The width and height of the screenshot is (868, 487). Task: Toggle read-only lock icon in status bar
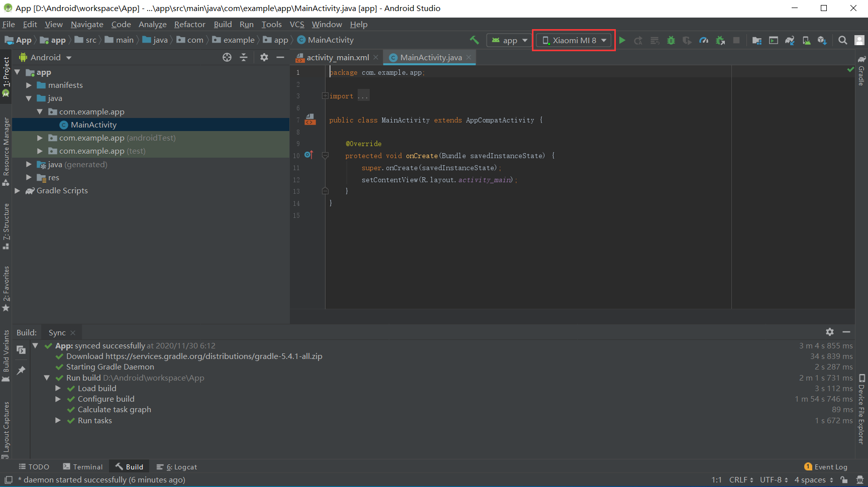[x=844, y=480]
